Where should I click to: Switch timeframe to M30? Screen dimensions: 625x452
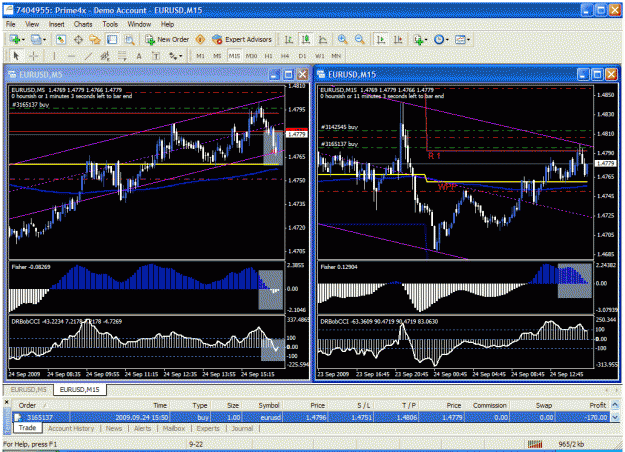(251, 56)
